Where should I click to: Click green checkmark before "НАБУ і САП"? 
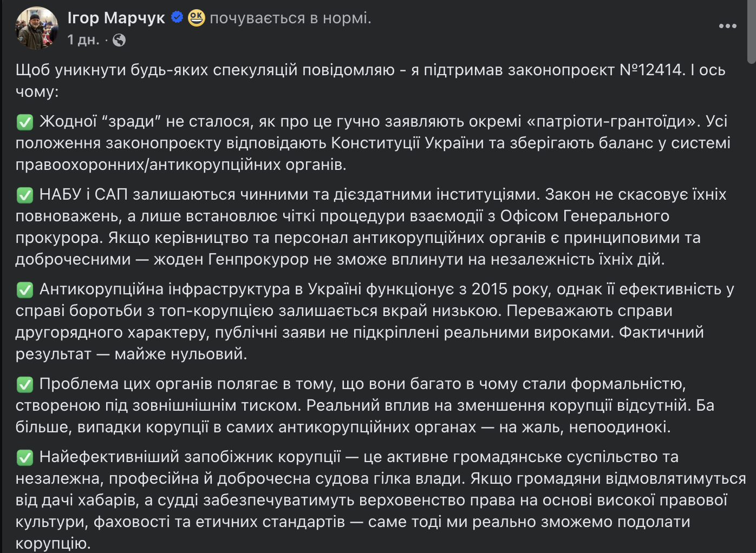click(x=25, y=195)
